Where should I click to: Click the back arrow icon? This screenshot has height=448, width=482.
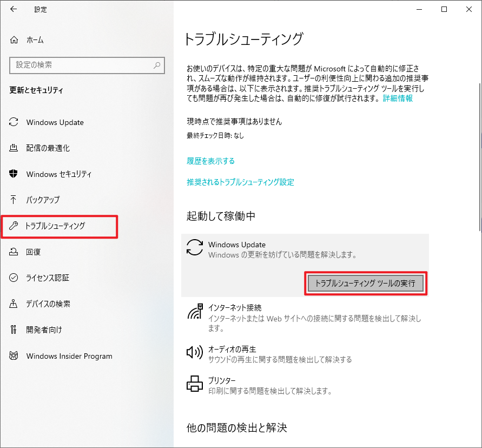click(13, 9)
